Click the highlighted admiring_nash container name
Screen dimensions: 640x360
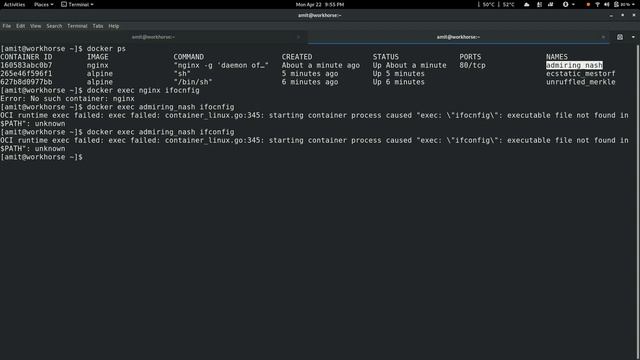pos(574,65)
